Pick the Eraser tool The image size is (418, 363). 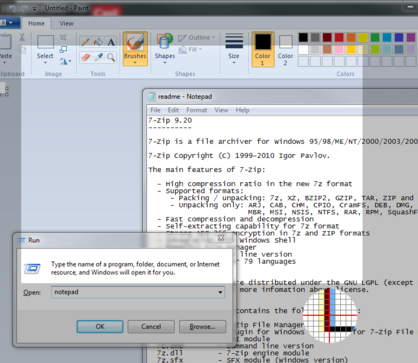[86, 57]
